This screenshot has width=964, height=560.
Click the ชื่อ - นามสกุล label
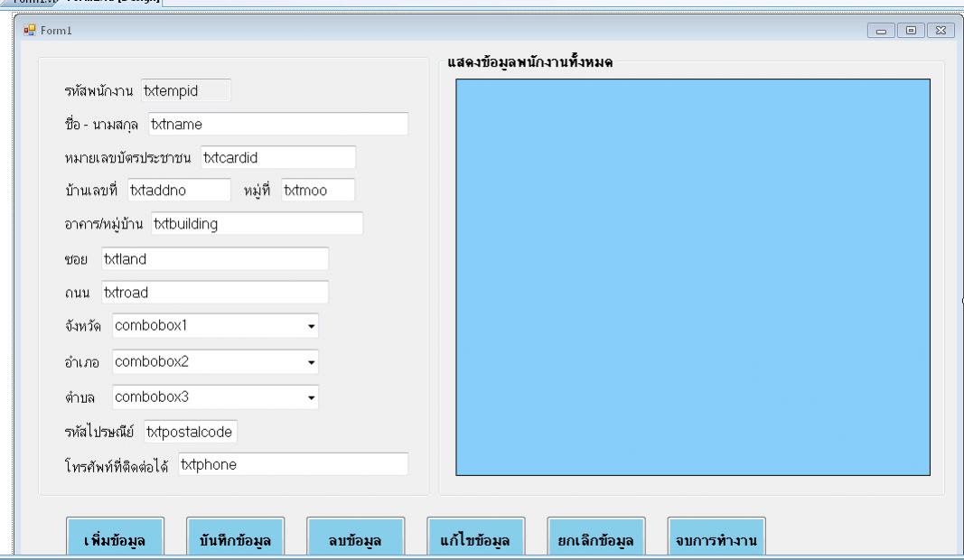101,125
